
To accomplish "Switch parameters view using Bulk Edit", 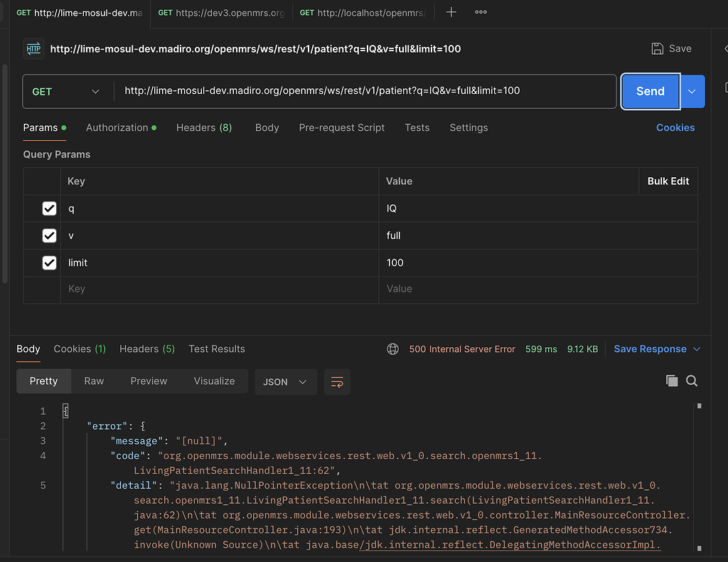I will (668, 181).
